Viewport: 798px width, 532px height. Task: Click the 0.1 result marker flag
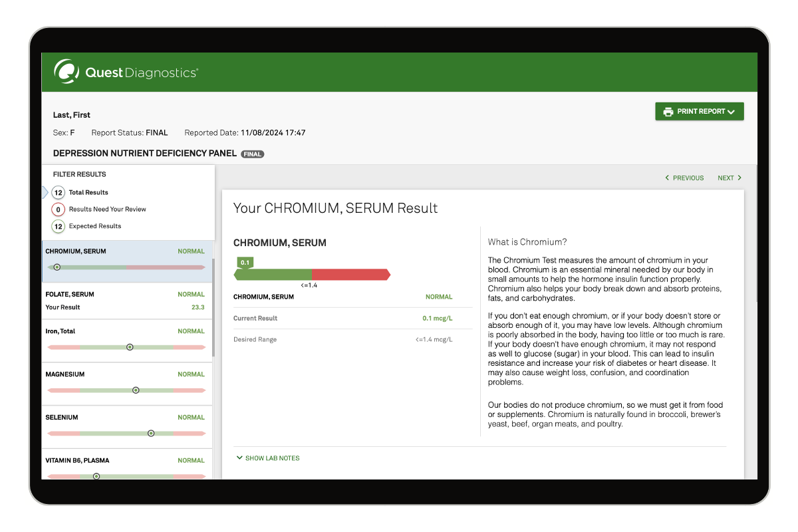click(x=245, y=263)
